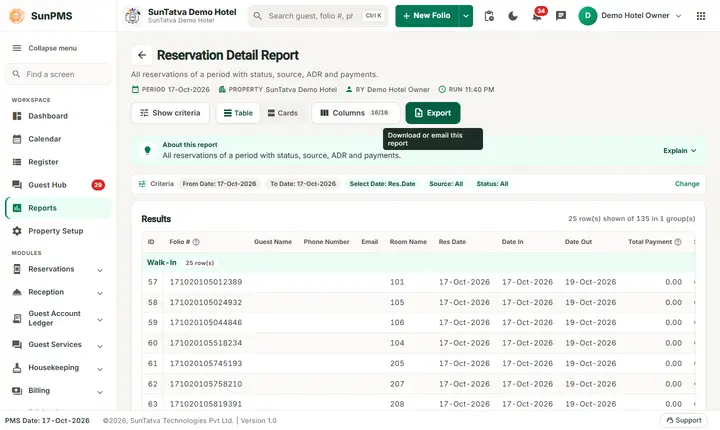Screen dimensions: 720x430
Task: Open Calendar menu item
Action: 58,139
